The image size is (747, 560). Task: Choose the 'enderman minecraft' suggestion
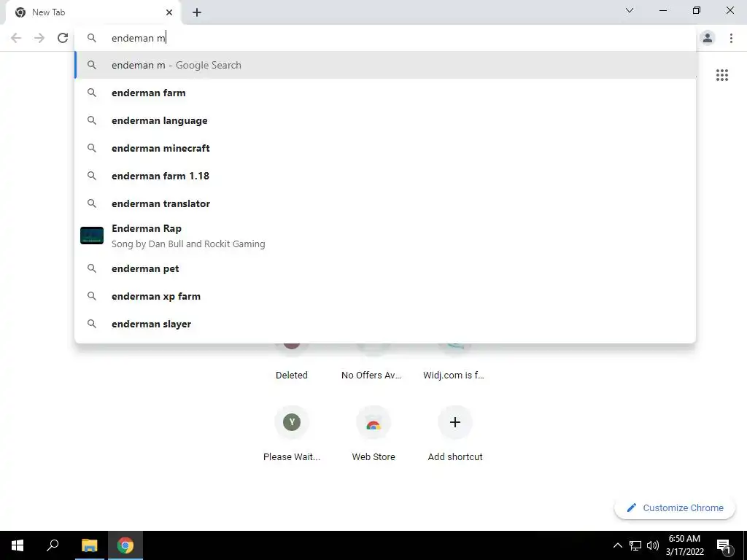(x=385, y=148)
